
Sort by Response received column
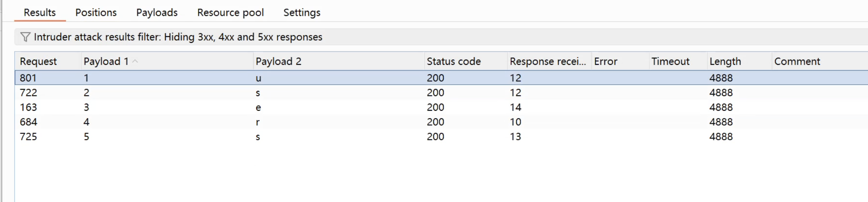(x=547, y=61)
